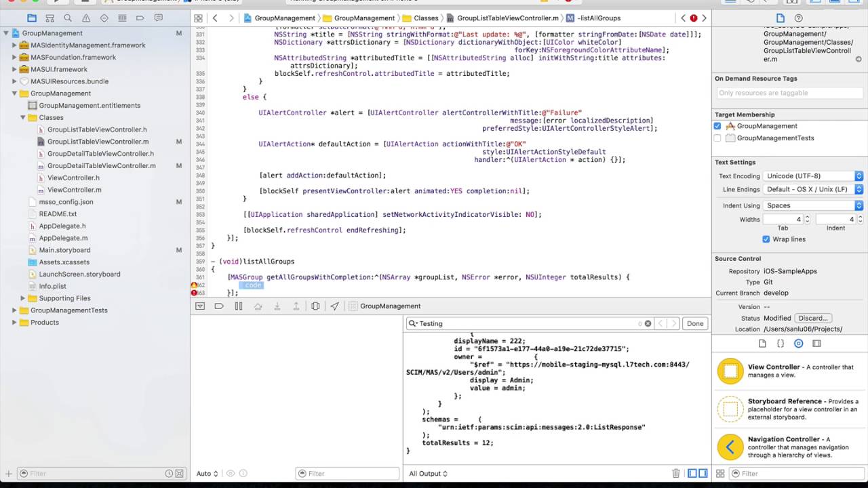868x488 pixels.
Task: Open Text Encoding dropdown
Action: 813,176
